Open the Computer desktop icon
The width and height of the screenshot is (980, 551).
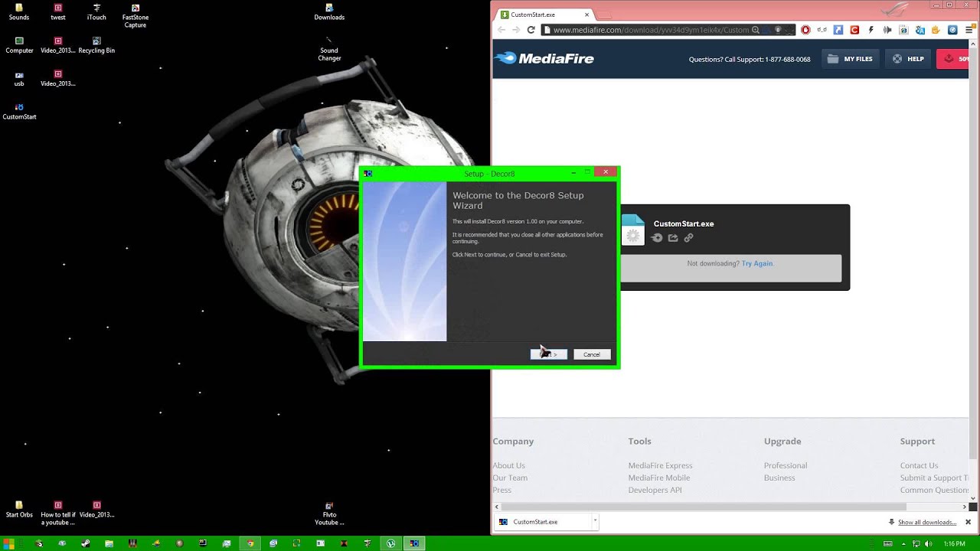19,45
